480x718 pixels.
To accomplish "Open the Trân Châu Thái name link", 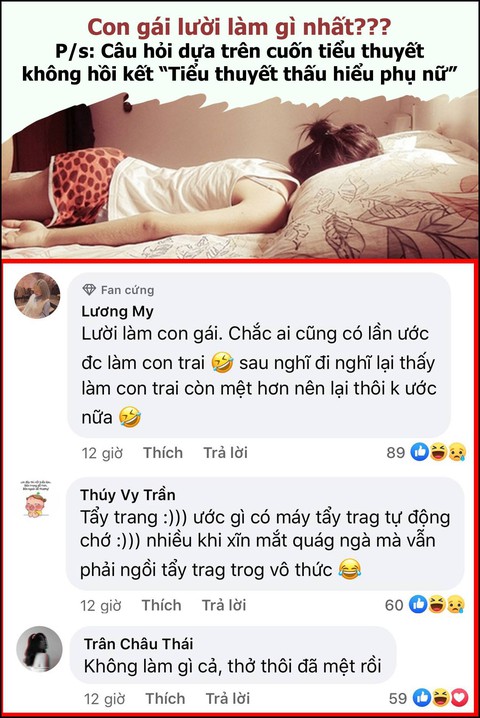I will (138, 644).
